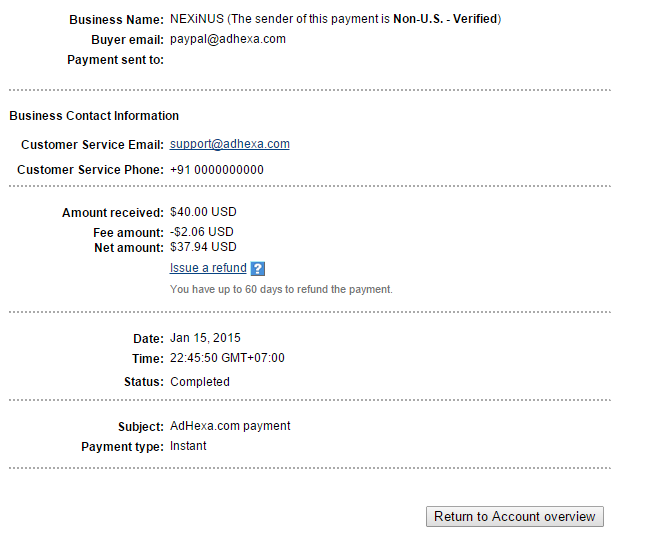Click the customer service phone number
The width and height of the screenshot is (663, 538).
(x=217, y=170)
